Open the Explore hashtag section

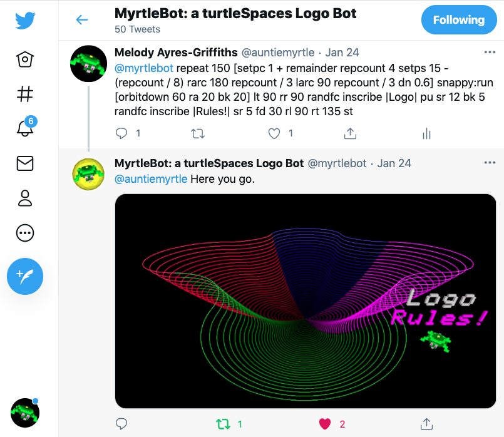click(25, 94)
